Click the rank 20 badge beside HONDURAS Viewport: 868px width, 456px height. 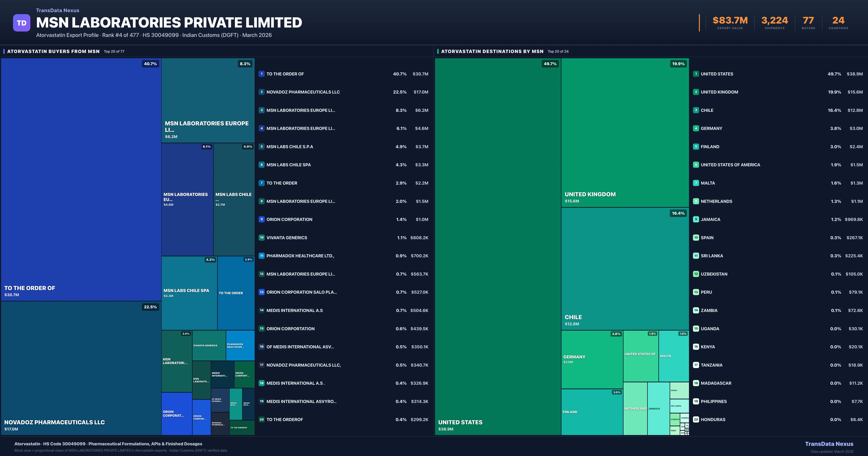(x=696, y=419)
